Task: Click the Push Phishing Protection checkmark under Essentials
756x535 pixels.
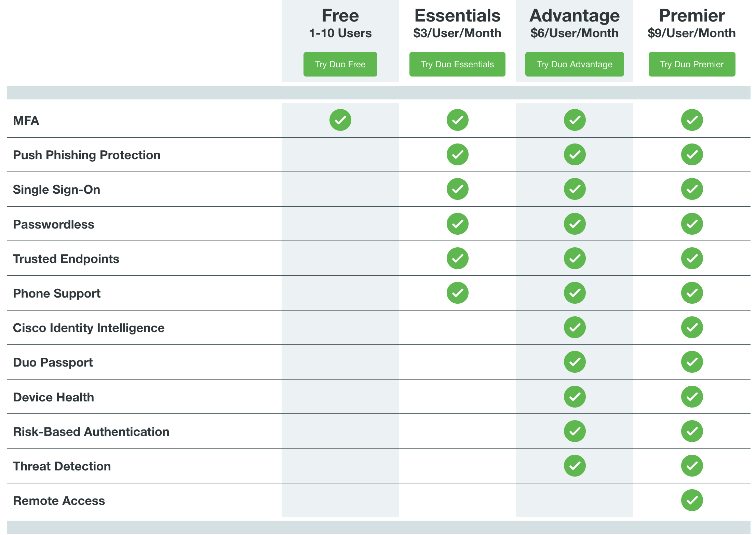Action: 457,154
